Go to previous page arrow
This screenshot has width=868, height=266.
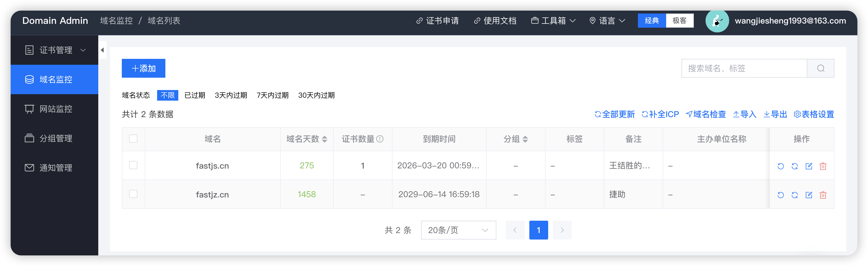[x=515, y=230]
